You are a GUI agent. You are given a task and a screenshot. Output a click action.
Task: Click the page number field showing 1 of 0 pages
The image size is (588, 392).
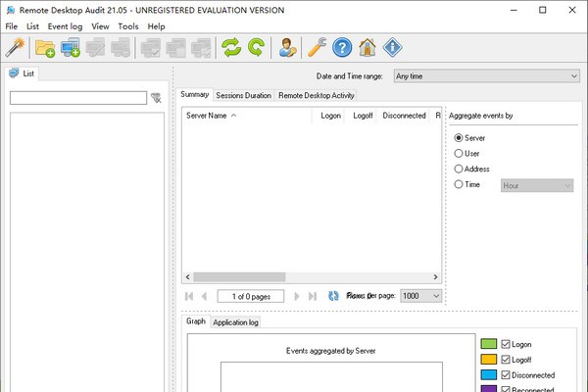tap(251, 296)
